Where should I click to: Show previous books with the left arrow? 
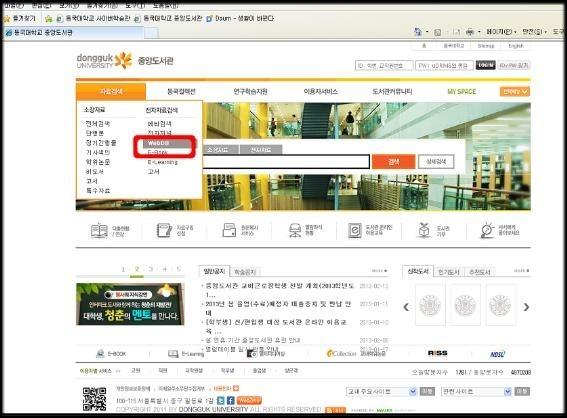[x=406, y=307]
